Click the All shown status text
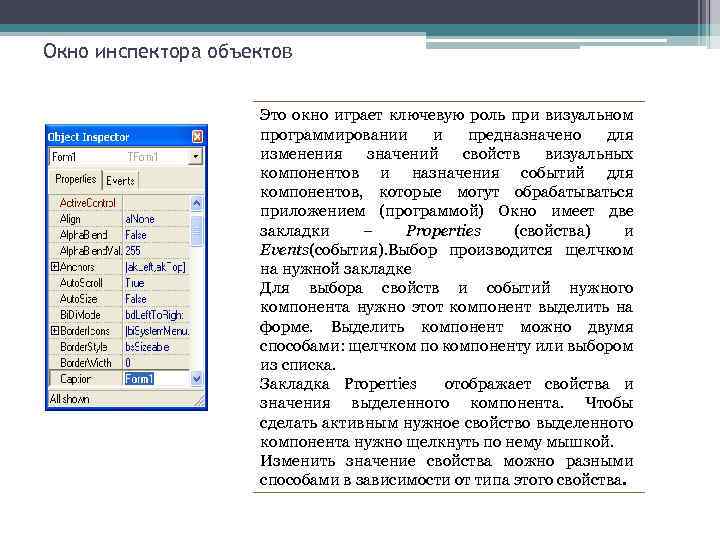Screen dimensions: 720x540 (x=69, y=399)
